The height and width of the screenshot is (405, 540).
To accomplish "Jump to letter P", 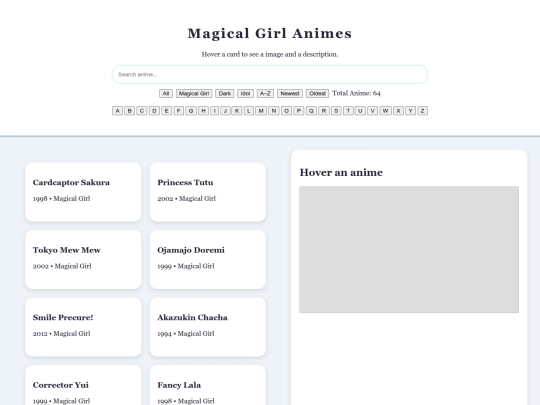I will point(299,111).
